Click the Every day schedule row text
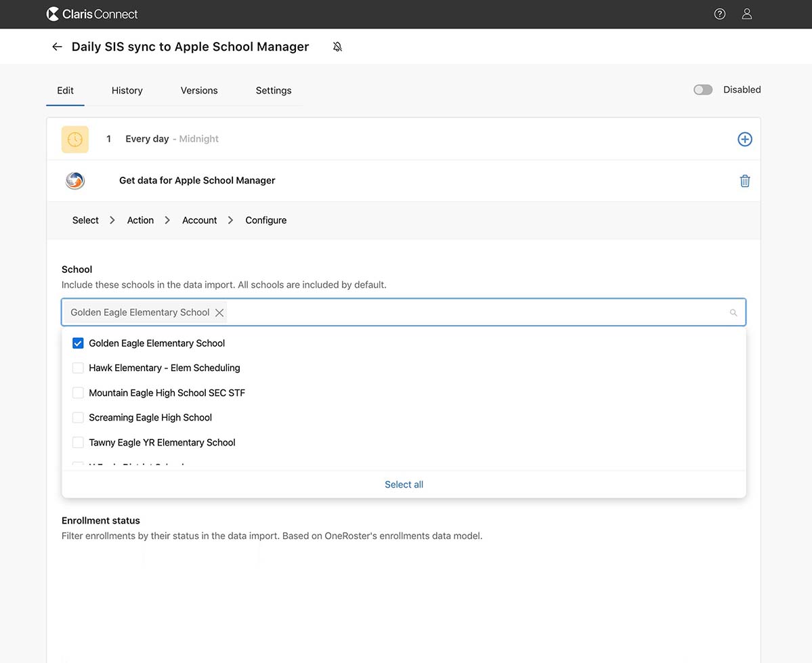 click(147, 139)
